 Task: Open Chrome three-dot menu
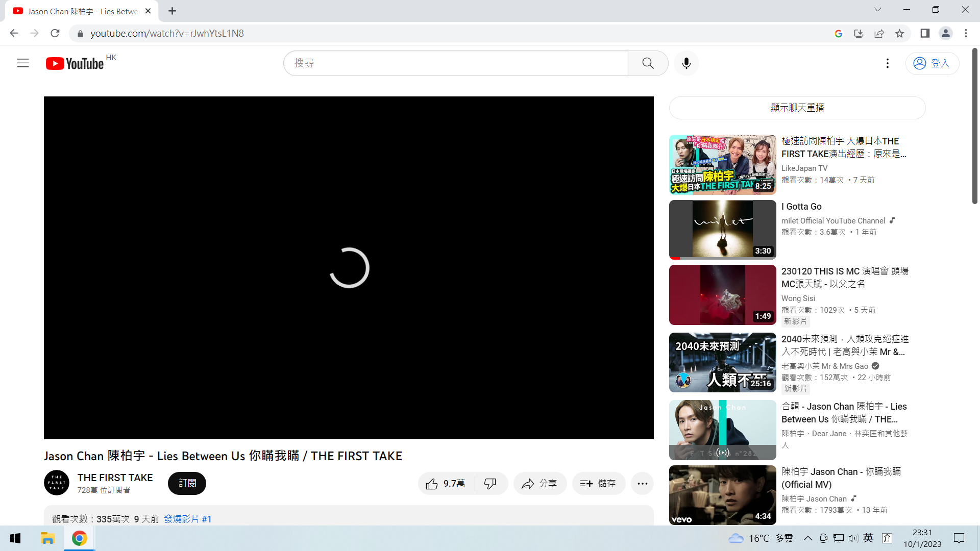[966, 33]
